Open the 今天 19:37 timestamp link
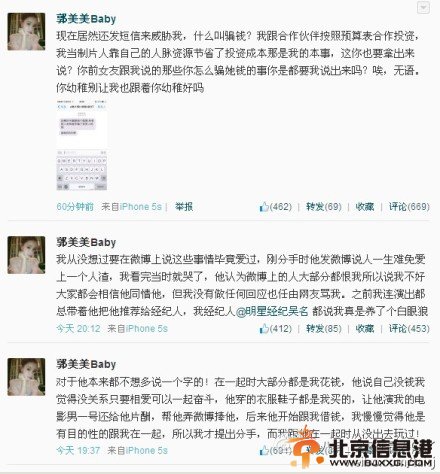The height and width of the screenshot is (474, 440). (x=78, y=451)
